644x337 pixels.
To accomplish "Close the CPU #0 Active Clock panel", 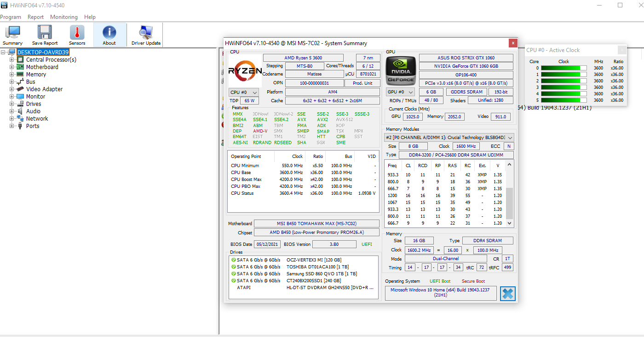I will 621,50.
